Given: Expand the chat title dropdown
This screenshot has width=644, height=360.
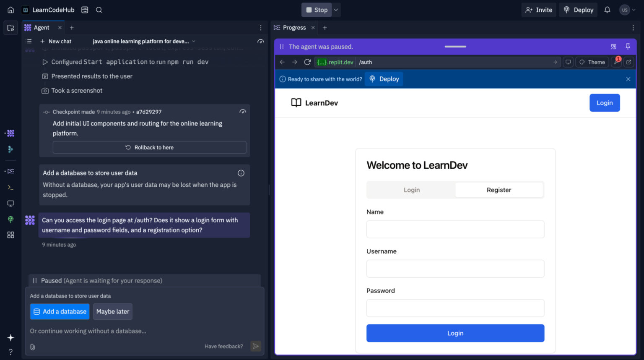Looking at the screenshot, I should [x=193, y=41].
